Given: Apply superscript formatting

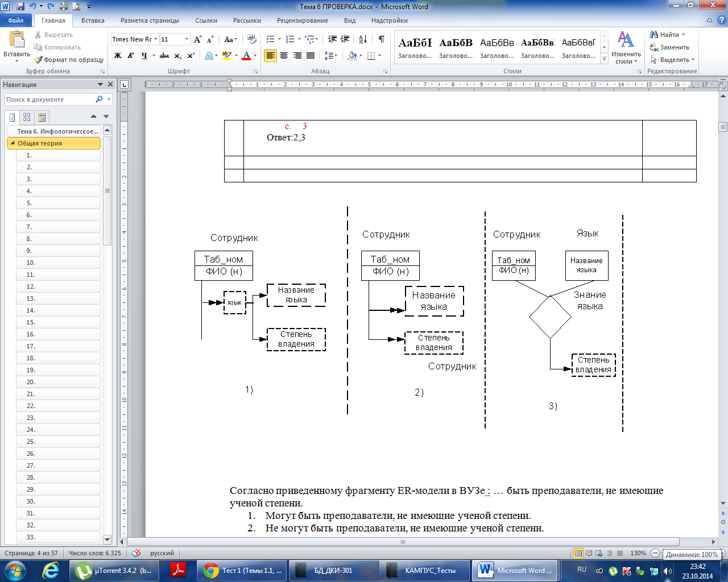Looking at the screenshot, I should coord(191,56).
